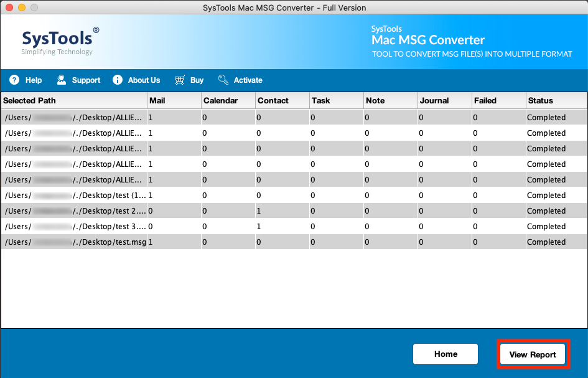This screenshot has width=588, height=378.
Task: Click Completed status in test 3 row
Action: pyautogui.click(x=546, y=226)
